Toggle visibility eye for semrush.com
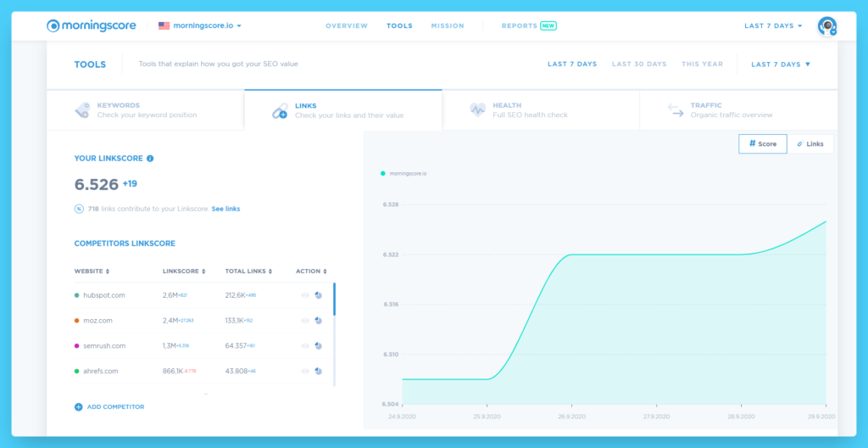Screen dimensions: 868x448 click(305, 346)
